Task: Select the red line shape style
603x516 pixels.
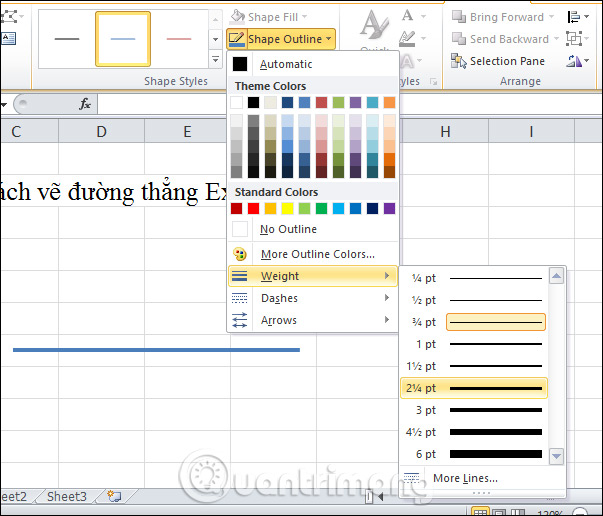Action: [179, 39]
